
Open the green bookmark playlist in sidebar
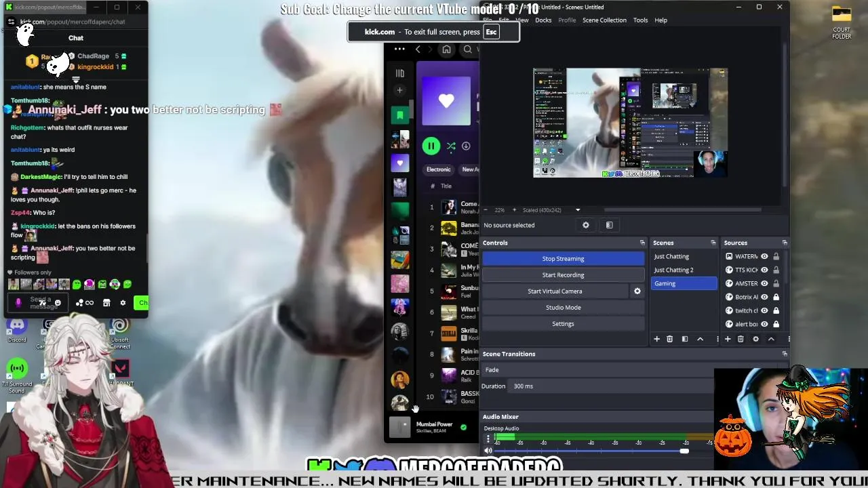tap(400, 115)
